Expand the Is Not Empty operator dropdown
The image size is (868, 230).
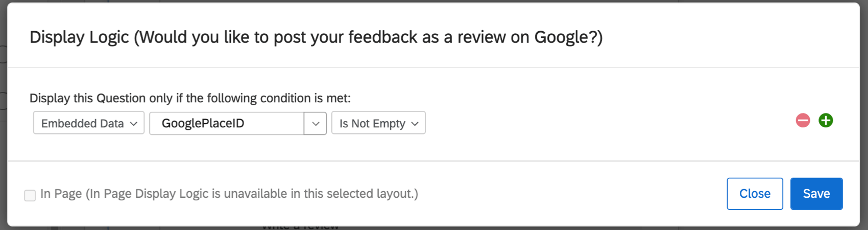pyautogui.click(x=378, y=123)
